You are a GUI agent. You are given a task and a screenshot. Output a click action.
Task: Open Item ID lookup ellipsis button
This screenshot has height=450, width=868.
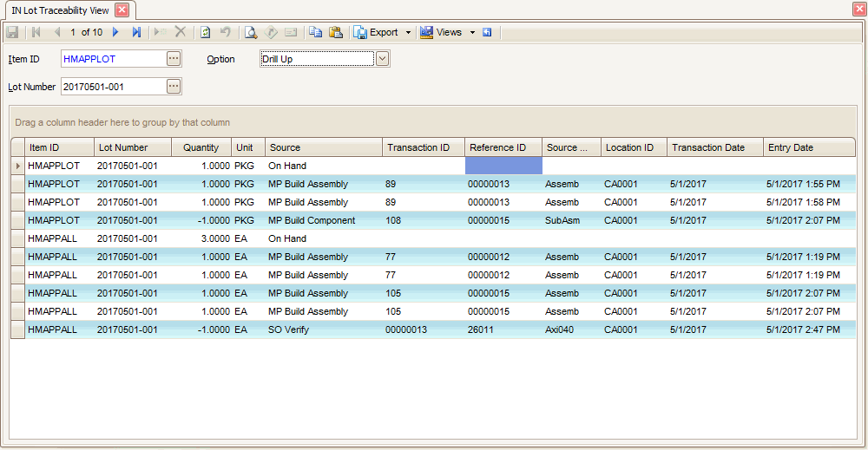click(x=174, y=58)
